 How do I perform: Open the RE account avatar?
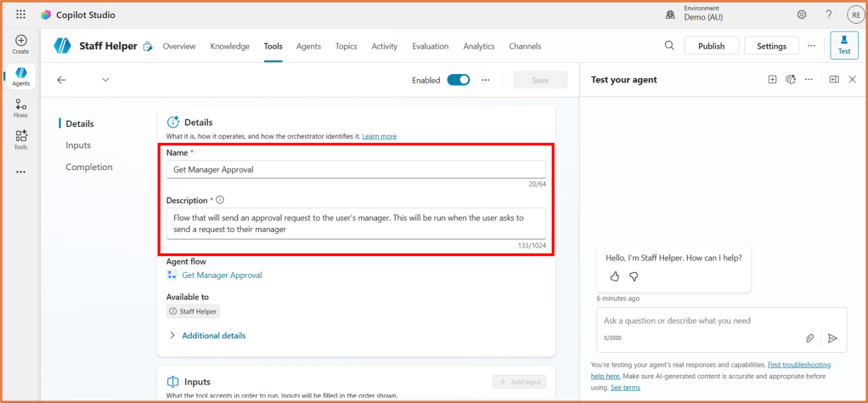coord(856,15)
